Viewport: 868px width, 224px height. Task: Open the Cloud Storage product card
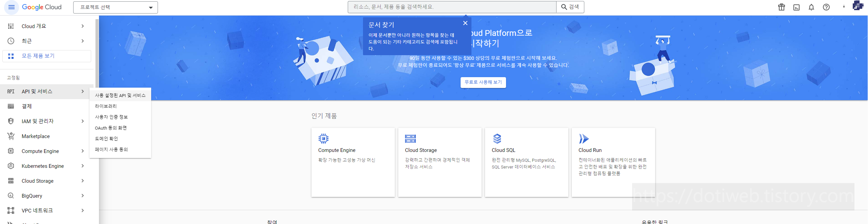point(440,162)
